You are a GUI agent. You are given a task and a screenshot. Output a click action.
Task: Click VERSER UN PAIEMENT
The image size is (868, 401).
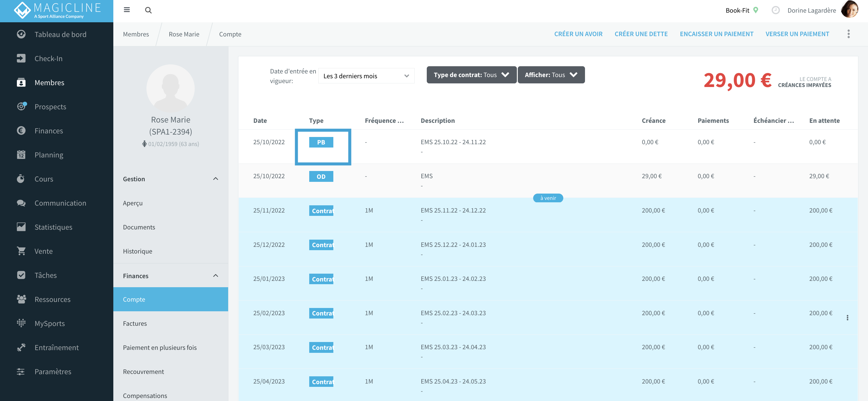(797, 34)
